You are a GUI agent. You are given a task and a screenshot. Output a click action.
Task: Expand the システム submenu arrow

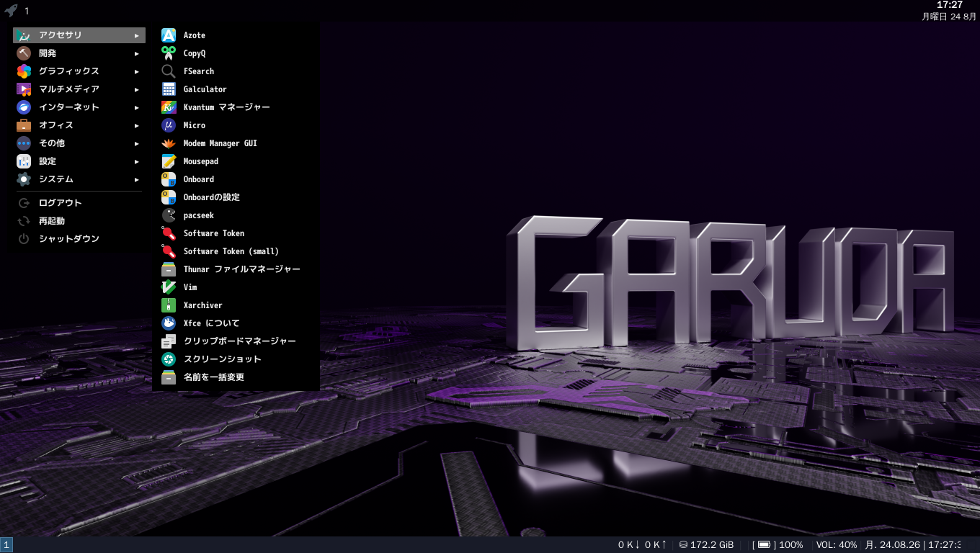point(137,179)
